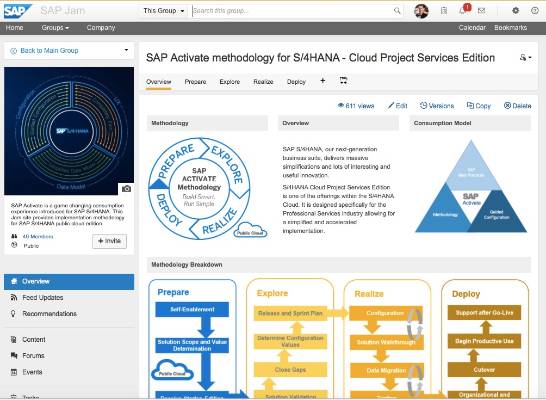Click the Self-Enablement box under Prepare
Viewport: 546px width, 400px height.
click(192, 309)
